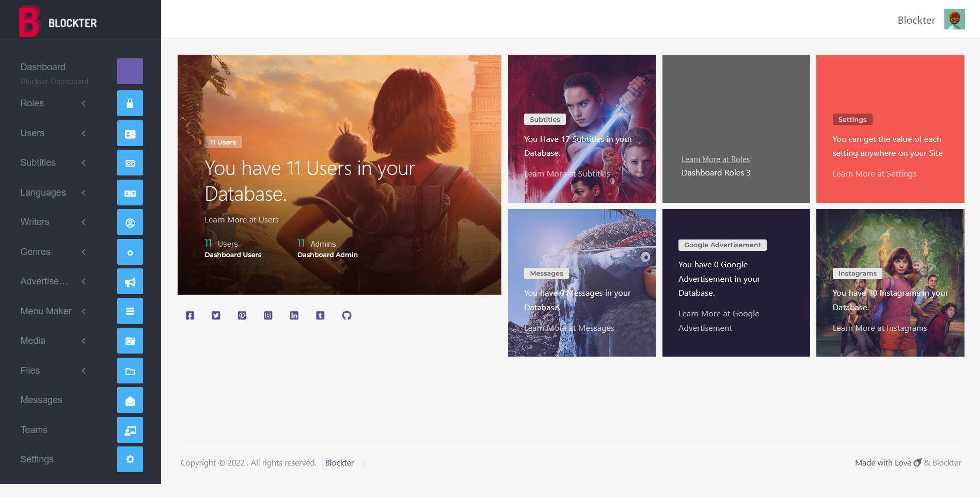Click Dashboard Users link

point(233,255)
